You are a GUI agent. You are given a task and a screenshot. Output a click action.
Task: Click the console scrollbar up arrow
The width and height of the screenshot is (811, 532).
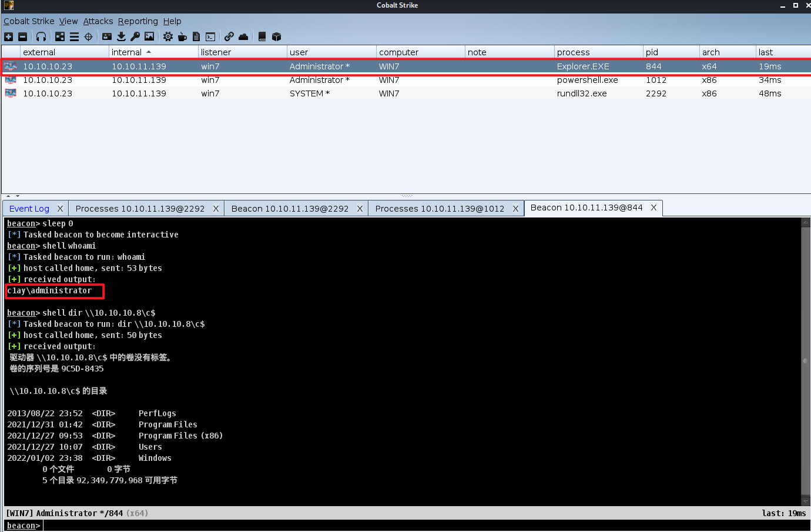click(806, 222)
